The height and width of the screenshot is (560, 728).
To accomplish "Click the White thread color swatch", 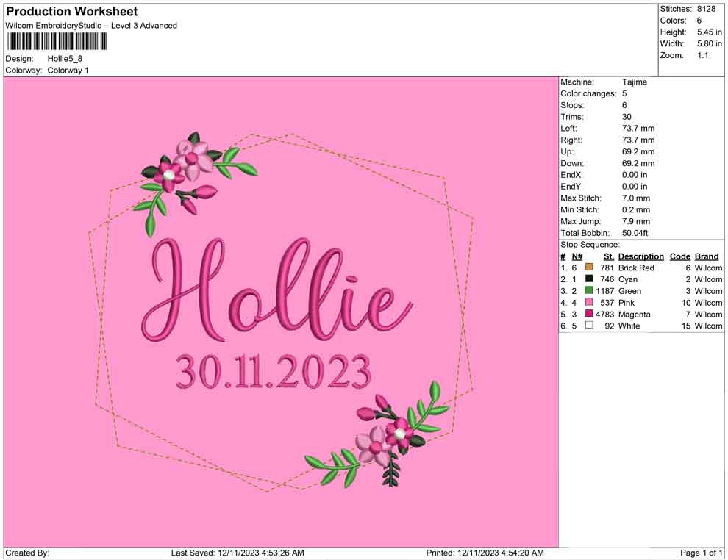I will 589,325.
